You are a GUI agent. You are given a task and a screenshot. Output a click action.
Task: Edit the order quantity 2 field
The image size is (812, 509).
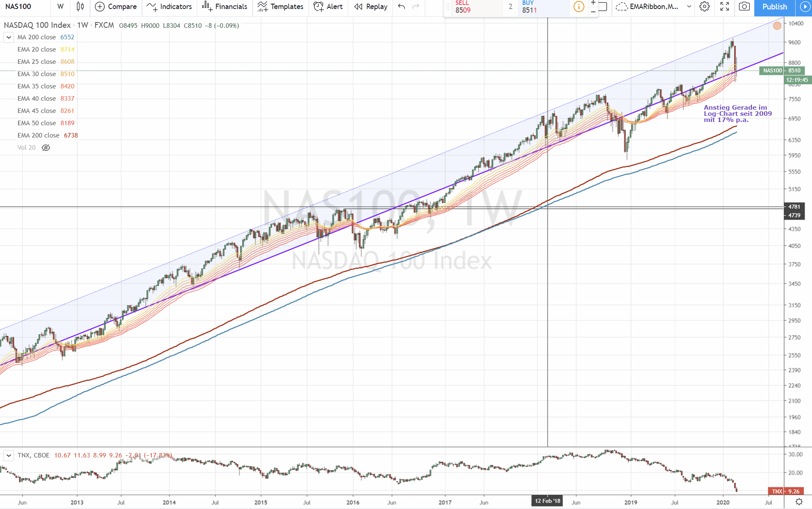point(510,7)
